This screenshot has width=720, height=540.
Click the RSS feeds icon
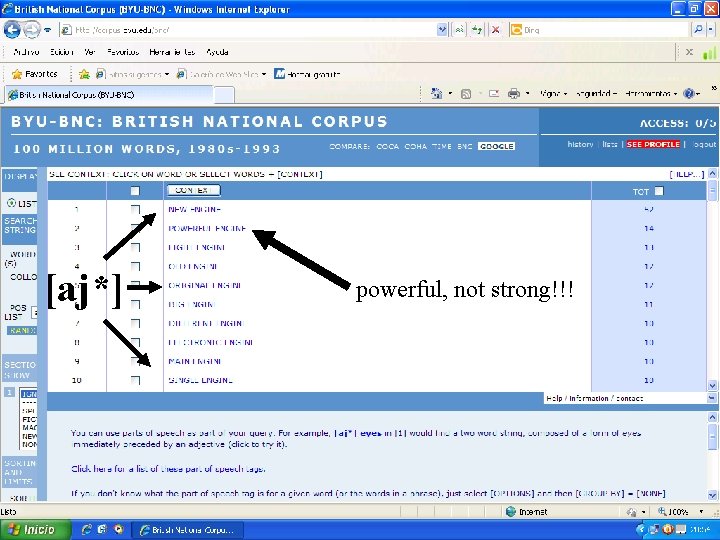(x=466, y=94)
